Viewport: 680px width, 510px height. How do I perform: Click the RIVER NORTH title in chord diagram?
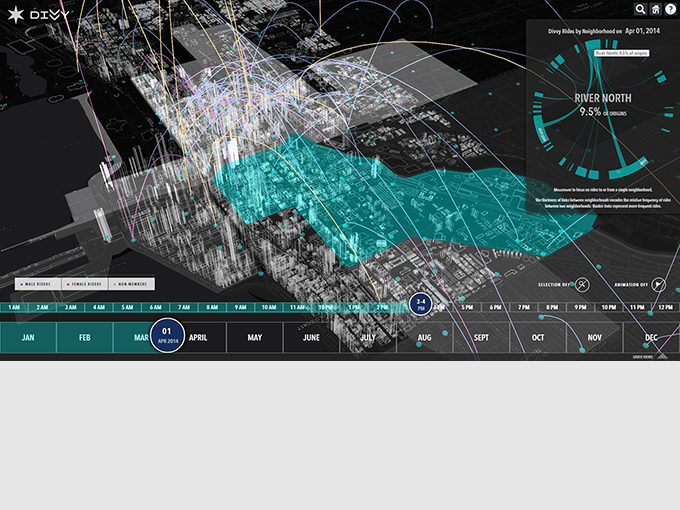tap(603, 98)
